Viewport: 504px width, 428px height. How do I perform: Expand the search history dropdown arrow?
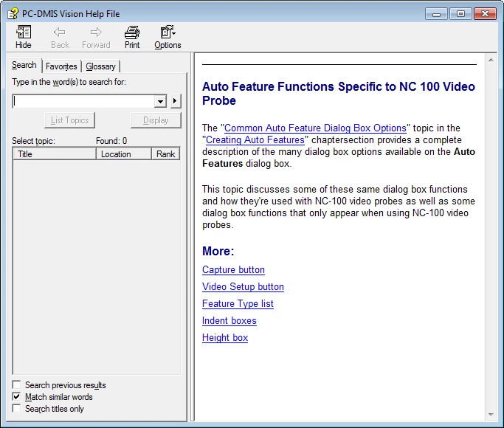(x=160, y=102)
